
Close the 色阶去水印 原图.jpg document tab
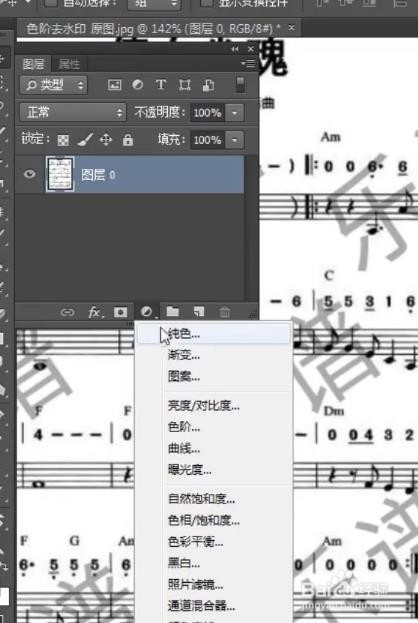[292, 28]
